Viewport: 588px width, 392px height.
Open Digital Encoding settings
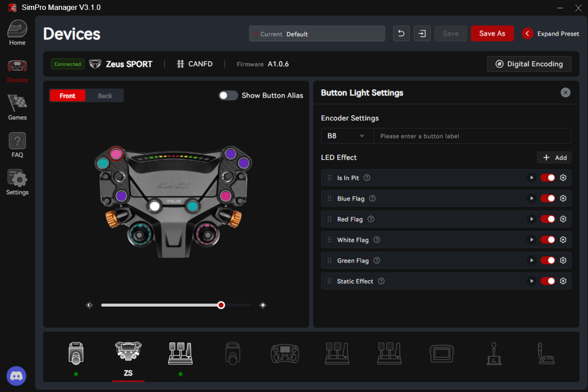click(529, 64)
